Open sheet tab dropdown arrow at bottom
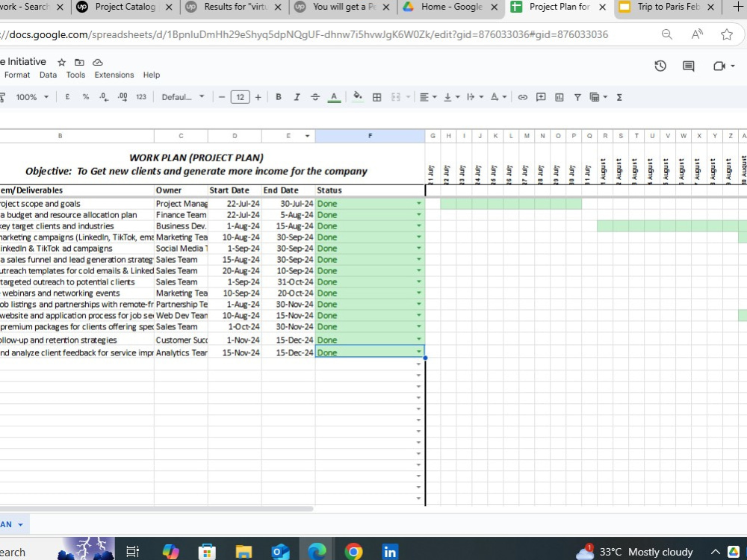Image resolution: width=747 pixels, height=560 pixels. [20, 525]
